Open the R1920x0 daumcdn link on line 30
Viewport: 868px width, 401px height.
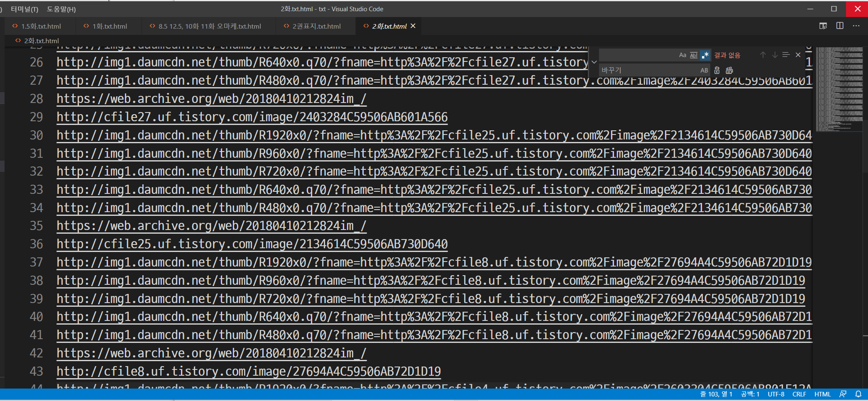click(x=434, y=135)
